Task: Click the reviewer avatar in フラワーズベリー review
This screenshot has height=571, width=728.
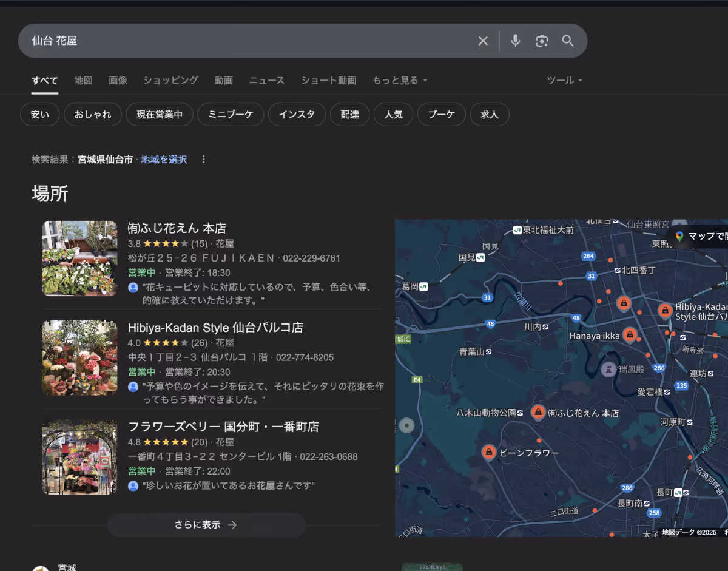Action: pyautogui.click(x=133, y=486)
